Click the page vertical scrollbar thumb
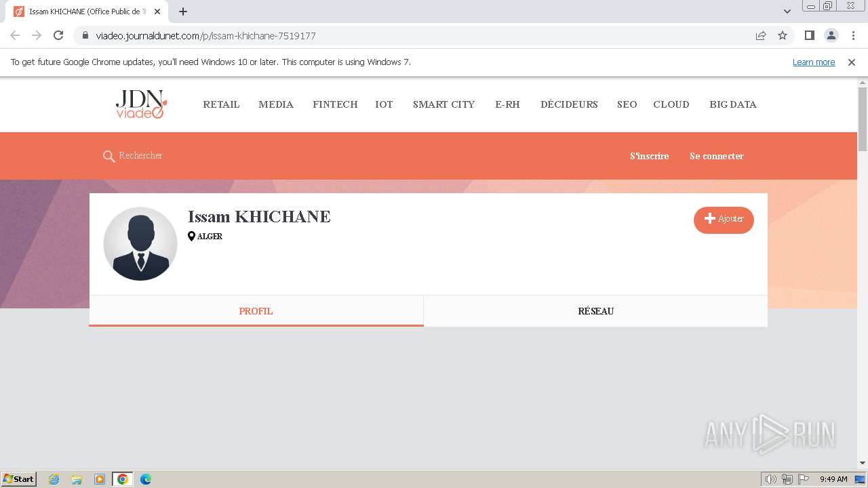 863,119
